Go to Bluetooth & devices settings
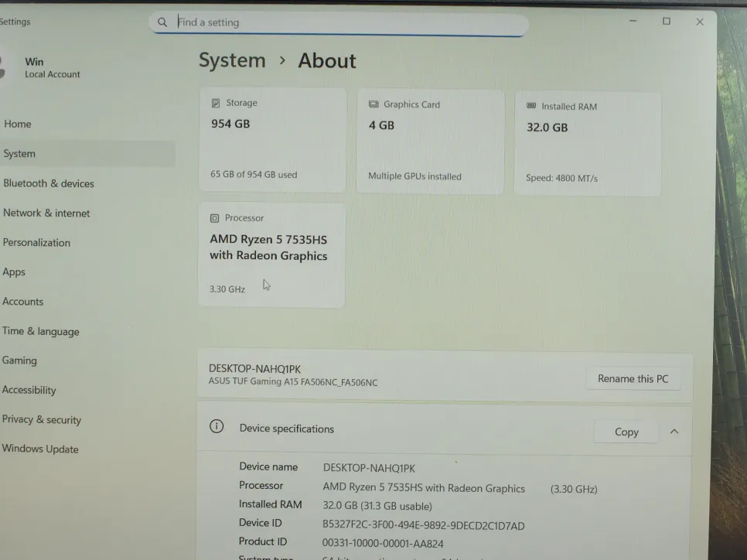The image size is (747, 560). [x=49, y=183]
